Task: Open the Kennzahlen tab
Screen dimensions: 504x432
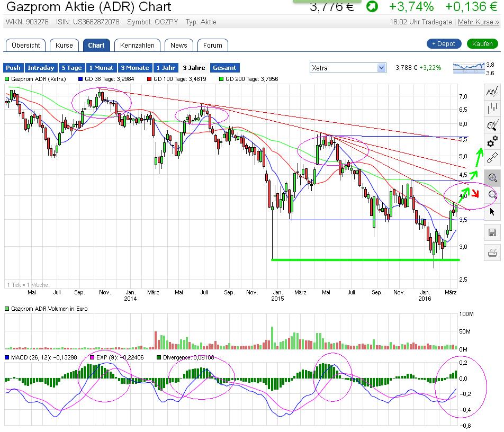Action: coord(137,46)
